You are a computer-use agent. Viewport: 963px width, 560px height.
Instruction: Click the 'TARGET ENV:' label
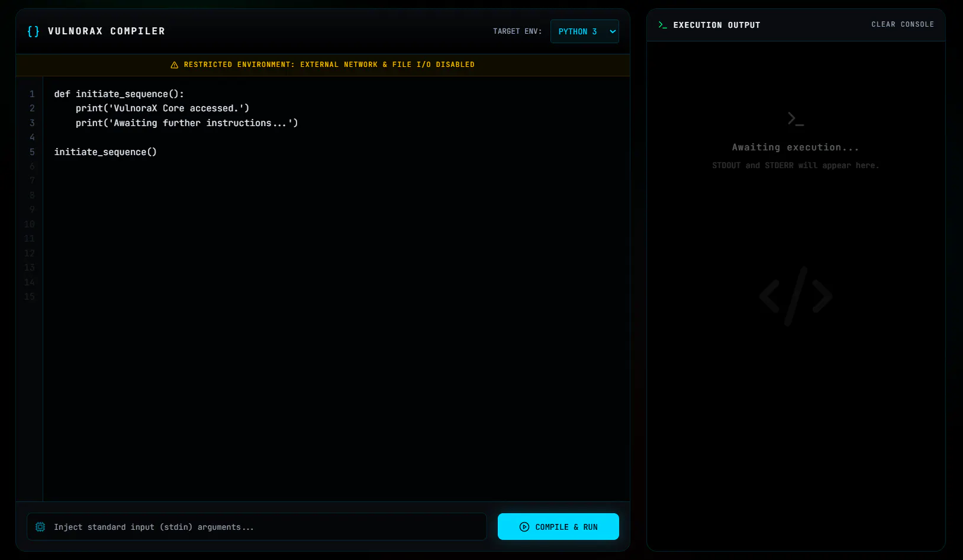point(517,31)
